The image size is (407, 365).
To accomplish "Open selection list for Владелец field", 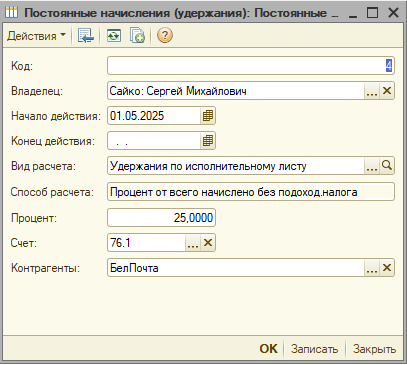I will (x=372, y=91).
